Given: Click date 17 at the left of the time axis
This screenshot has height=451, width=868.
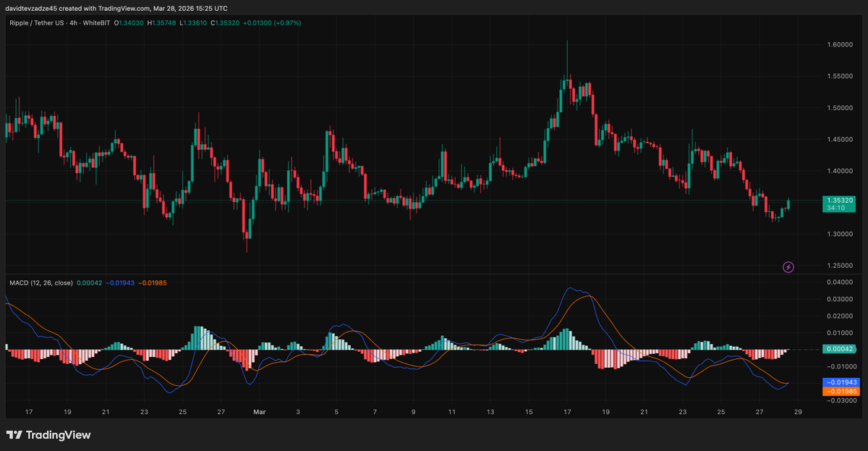Looking at the screenshot, I should click(29, 412).
